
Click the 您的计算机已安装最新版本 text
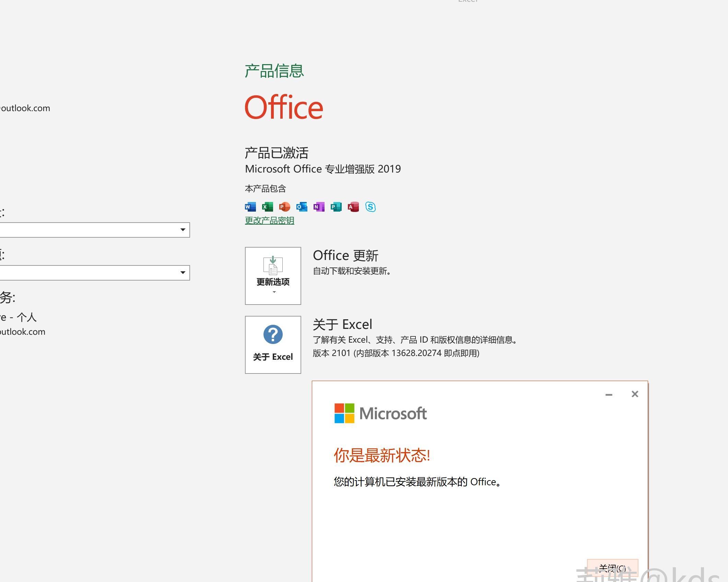point(417,482)
